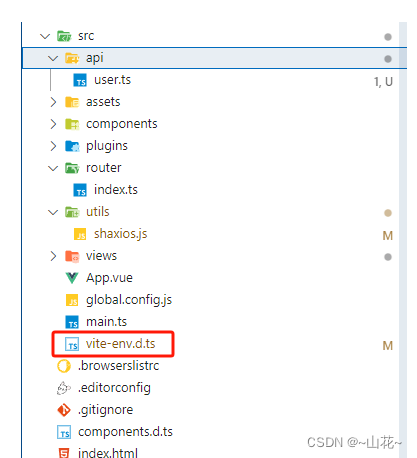Click the router folder icon
Image resolution: width=417 pixels, height=458 pixels.
(72, 168)
